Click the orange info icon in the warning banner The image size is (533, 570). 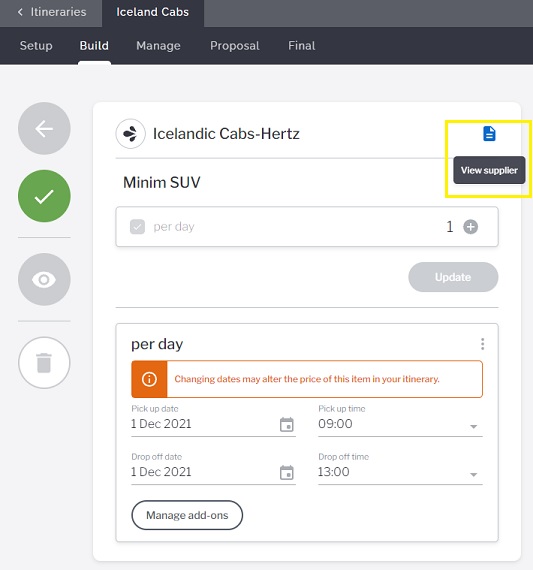click(x=149, y=379)
